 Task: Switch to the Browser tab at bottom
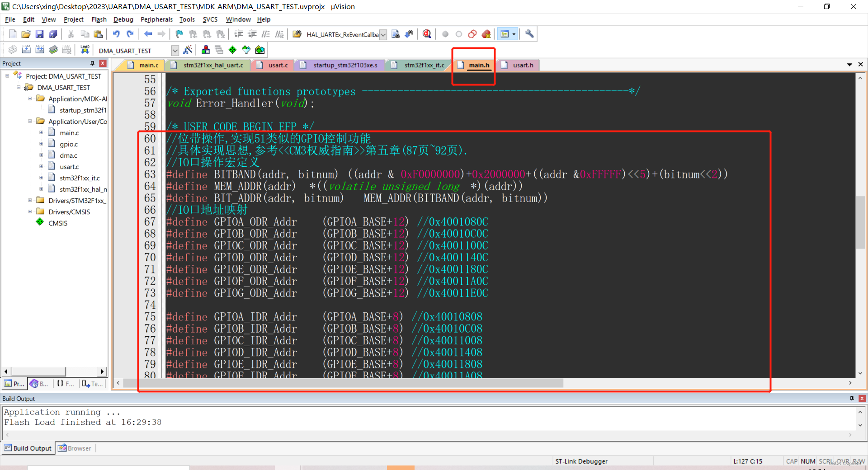point(75,448)
